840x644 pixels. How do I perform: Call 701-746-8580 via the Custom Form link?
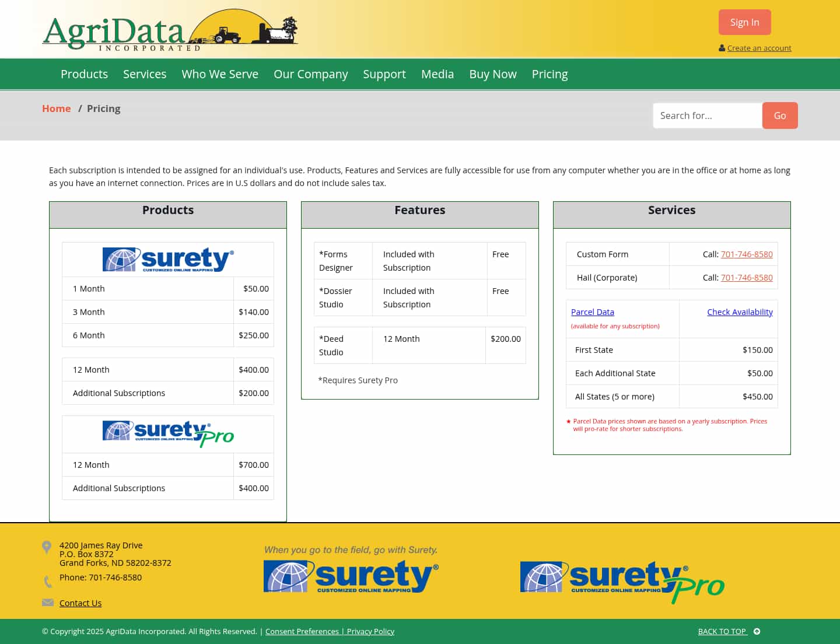(747, 254)
